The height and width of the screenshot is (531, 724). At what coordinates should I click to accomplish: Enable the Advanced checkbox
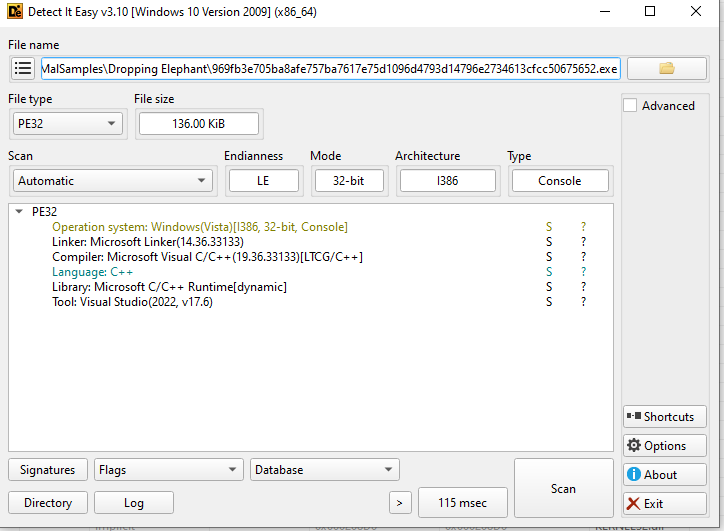(630, 105)
